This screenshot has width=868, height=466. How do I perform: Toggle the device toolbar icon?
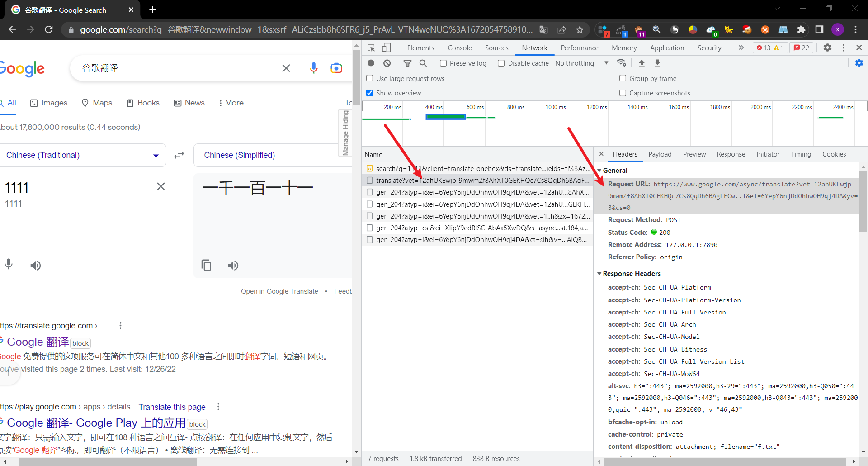pos(387,48)
